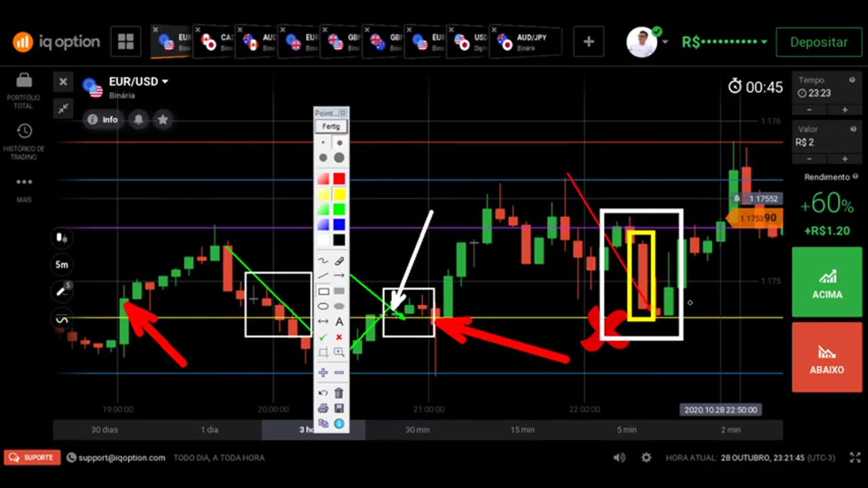This screenshot has height=488, width=868.
Task: Select Pointofix text tool A
Action: coord(339,322)
